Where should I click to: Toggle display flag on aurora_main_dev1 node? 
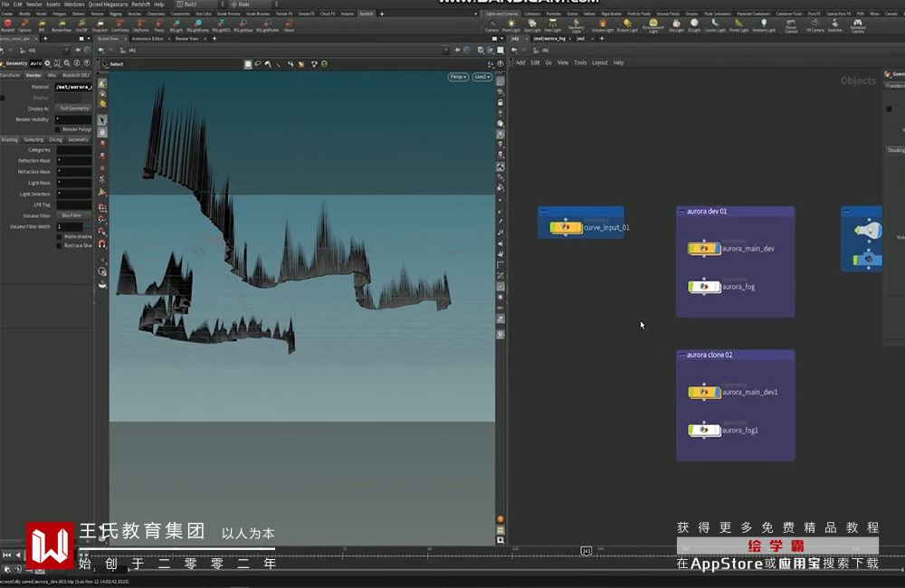[718, 393]
